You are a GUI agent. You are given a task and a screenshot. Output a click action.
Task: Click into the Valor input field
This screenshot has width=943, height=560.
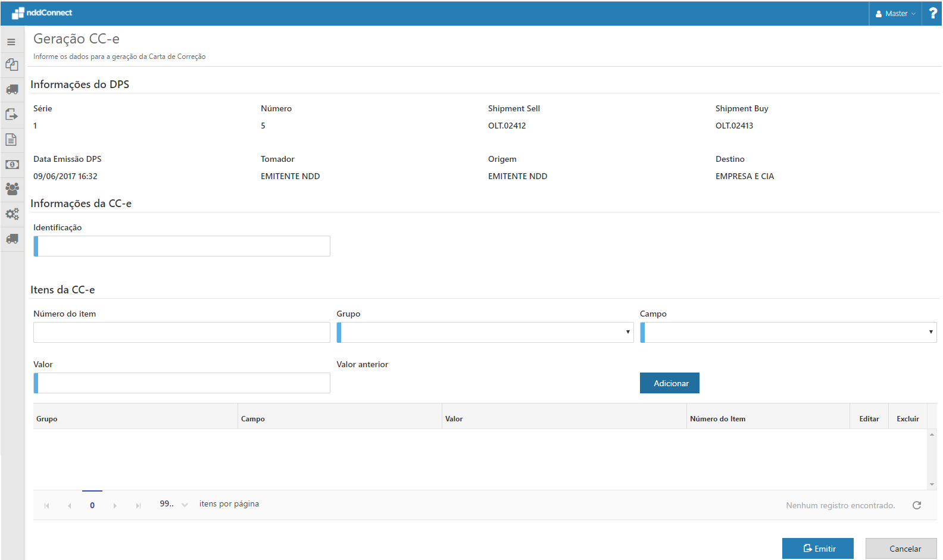point(183,383)
